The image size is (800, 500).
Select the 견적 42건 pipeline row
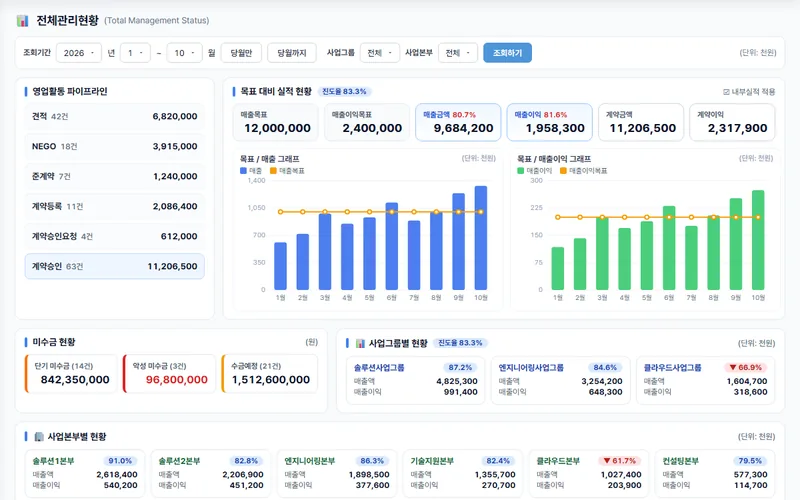coord(115,116)
